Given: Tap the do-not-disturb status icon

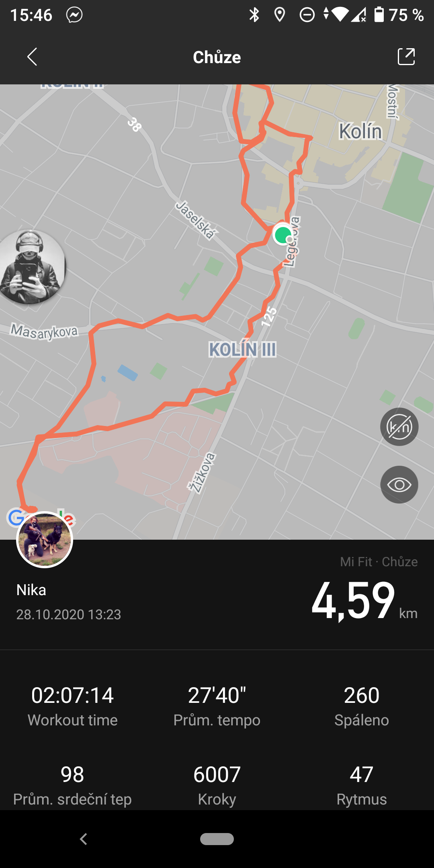Looking at the screenshot, I should [x=307, y=15].
